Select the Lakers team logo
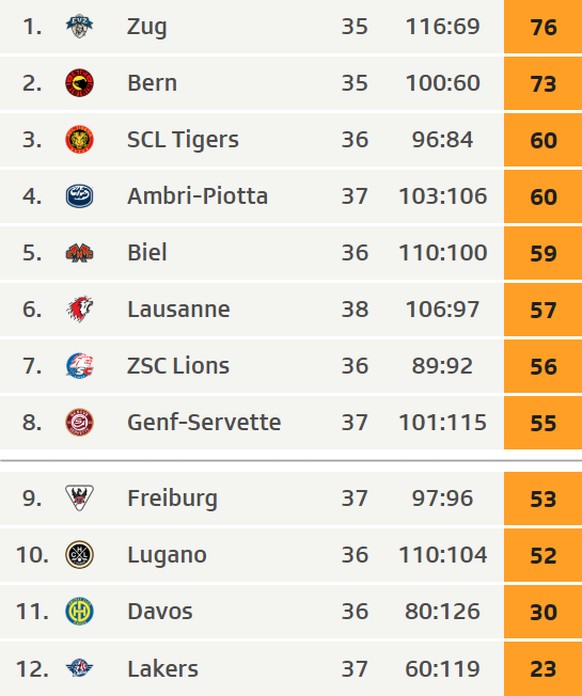Viewport: 582px width, 696px height. click(79, 668)
